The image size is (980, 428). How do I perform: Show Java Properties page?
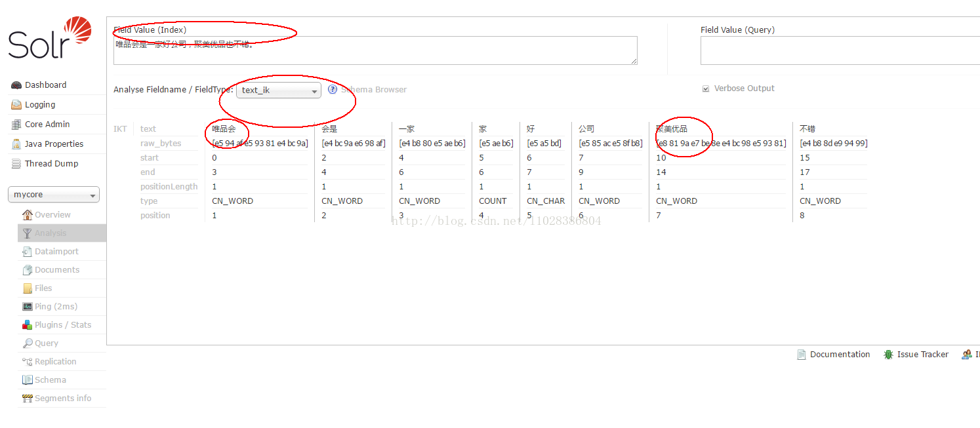click(54, 144)
